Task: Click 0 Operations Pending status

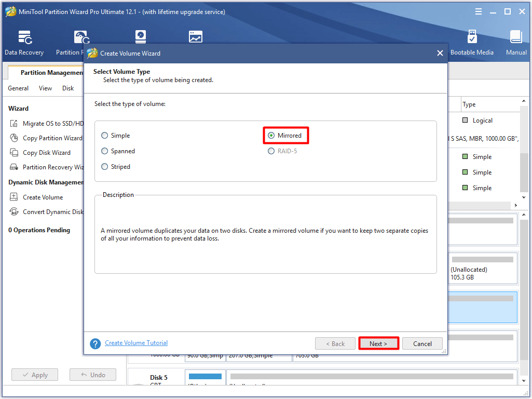Action: [39, 230]
